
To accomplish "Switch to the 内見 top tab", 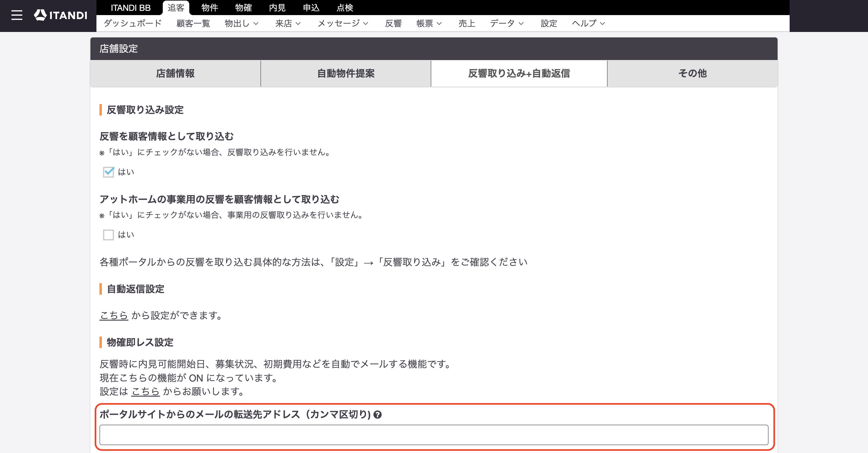I will 277,8.
